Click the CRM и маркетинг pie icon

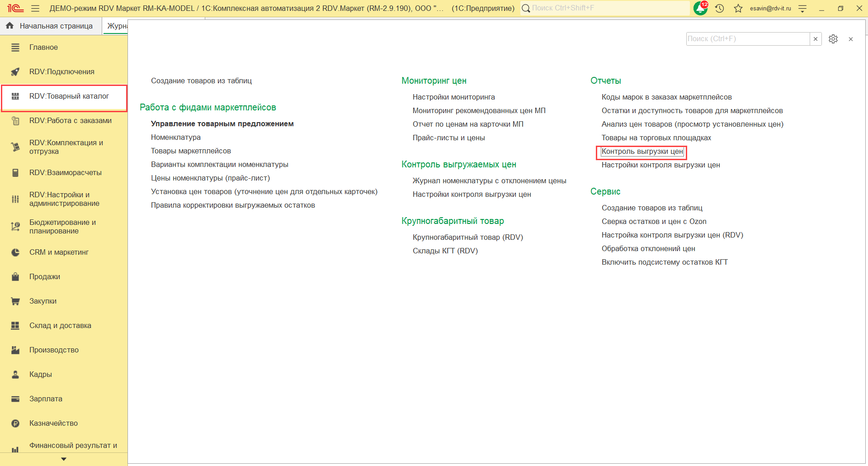pyautogui.click(x=15, y=252)
